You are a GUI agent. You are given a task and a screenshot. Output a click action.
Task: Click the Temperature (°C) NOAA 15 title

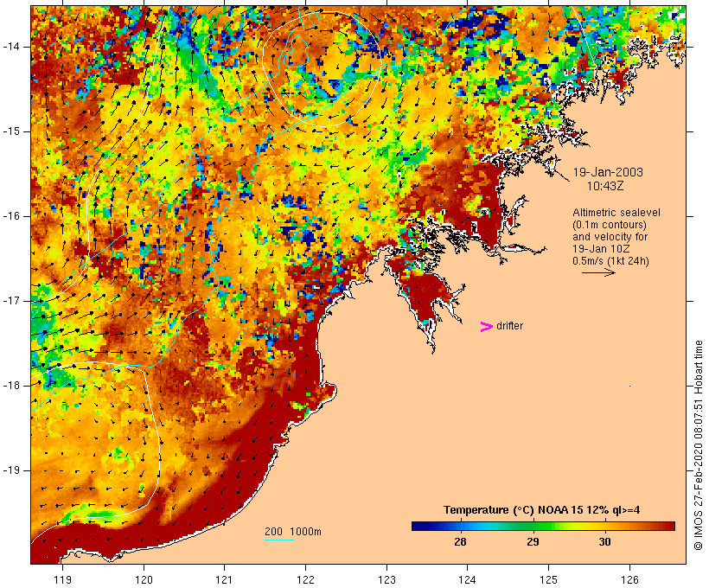(541, 510)
